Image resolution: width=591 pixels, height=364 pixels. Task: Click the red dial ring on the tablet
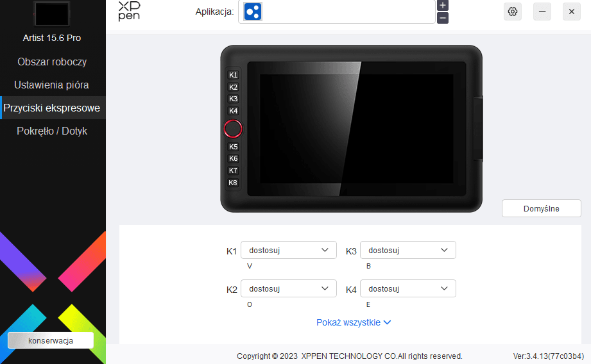233,129
